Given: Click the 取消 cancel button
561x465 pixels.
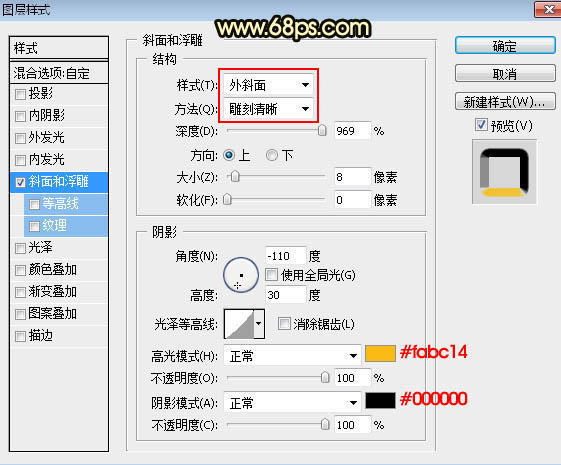Looking at the screenshot, I should click(x=505, y=73).
